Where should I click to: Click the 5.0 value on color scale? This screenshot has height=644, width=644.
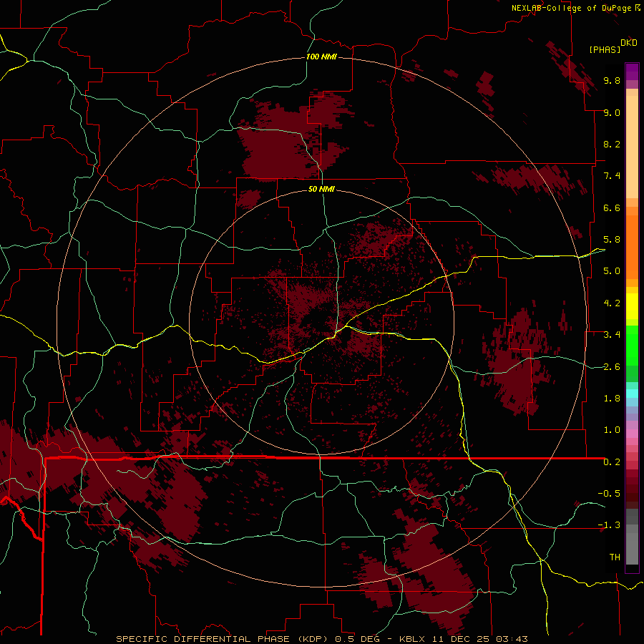(x=612, y=271)
